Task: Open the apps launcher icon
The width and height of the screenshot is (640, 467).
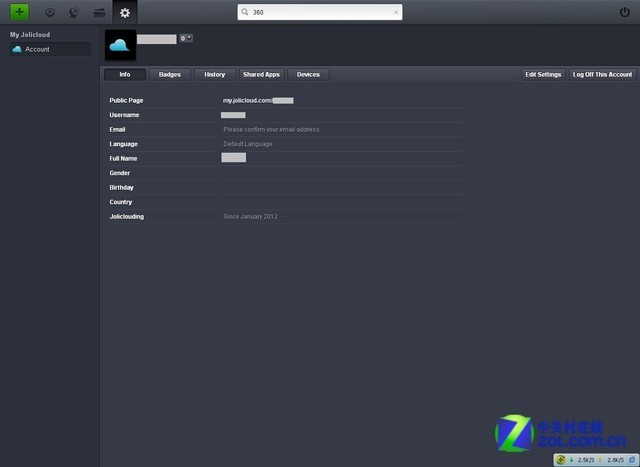Action: [x=50, y=12]
